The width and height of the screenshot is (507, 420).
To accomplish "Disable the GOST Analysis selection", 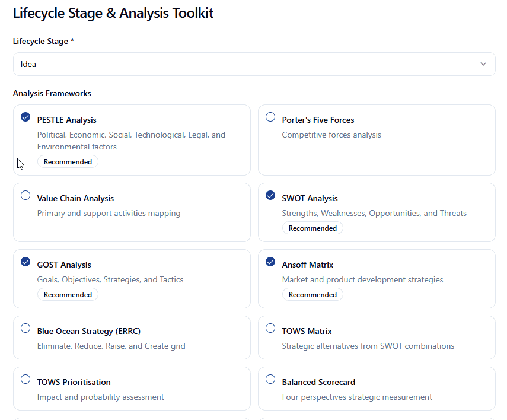I will point(25,262).
